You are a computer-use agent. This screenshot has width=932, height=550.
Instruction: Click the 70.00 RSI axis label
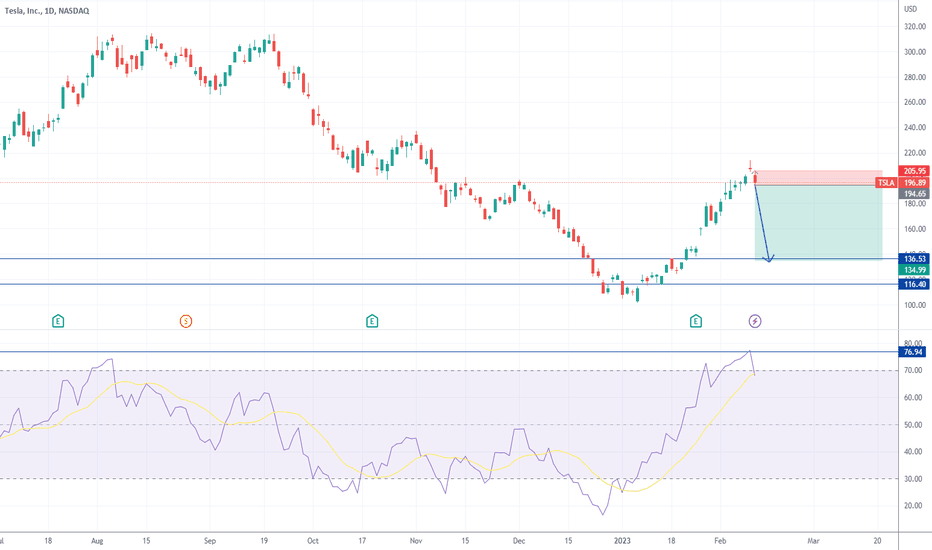point(914,370)
